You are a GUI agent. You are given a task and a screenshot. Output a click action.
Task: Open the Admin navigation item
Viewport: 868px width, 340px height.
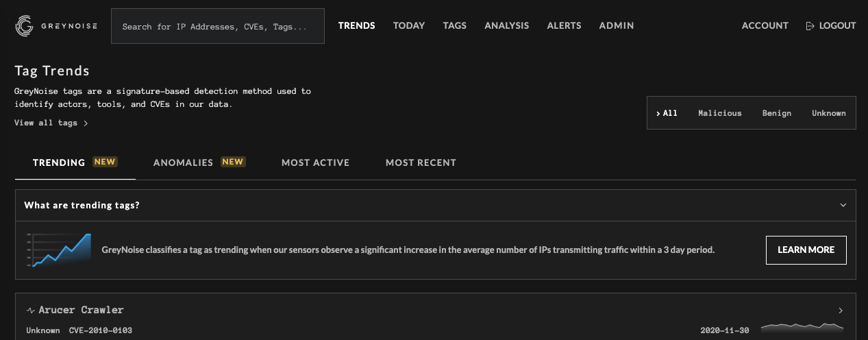[617, 26]
